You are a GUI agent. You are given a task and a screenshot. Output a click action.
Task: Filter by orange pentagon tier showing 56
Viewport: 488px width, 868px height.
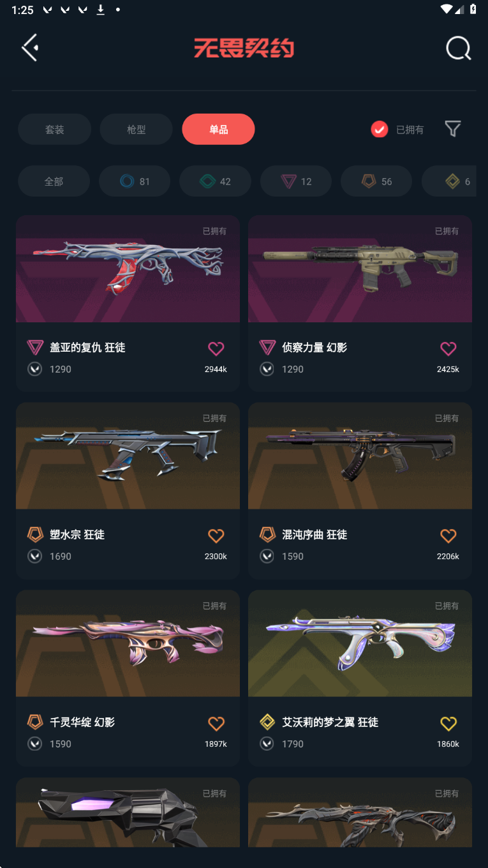tap(376, 181)
